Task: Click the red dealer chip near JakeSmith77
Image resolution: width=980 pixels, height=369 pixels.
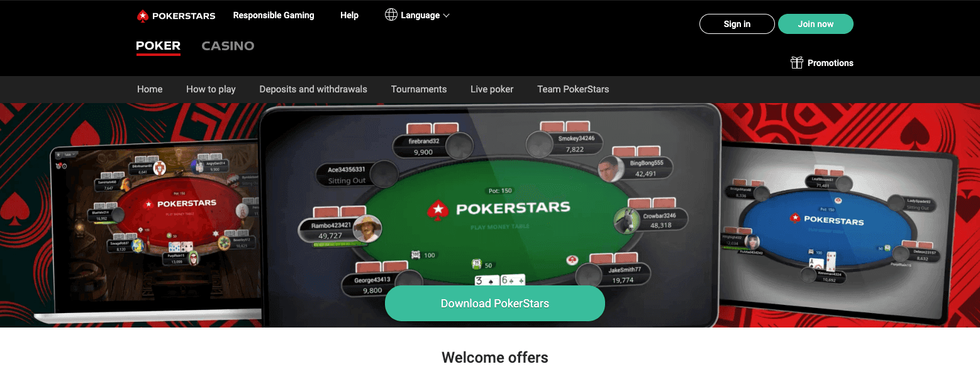Action: click(x=572, y=260)
